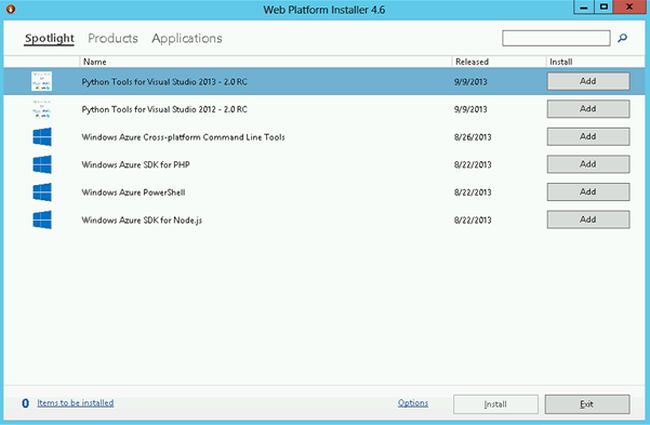This screenshot has width=650, height=425.
Task: Add Windows Azure SDK for Node.js
Action: (588, 219)
